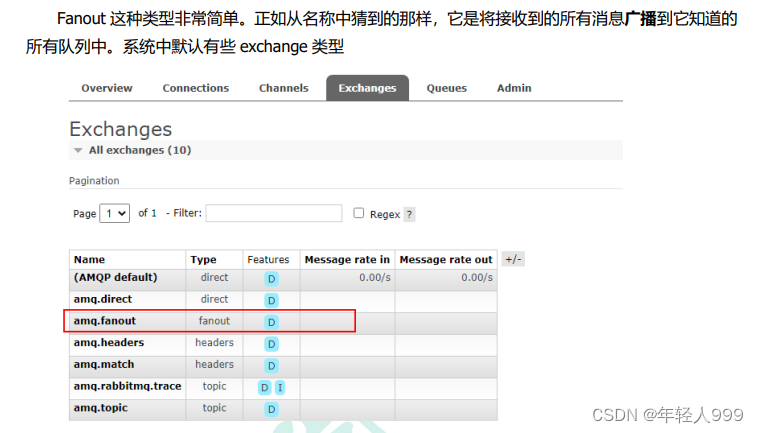Open the amq.rabbitmq.trace exchange
Screen dimensions: 758x433
click(127, 386)
